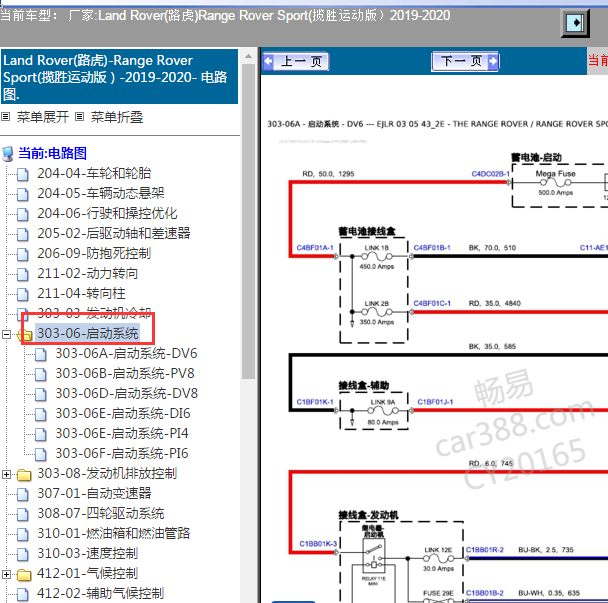Click connector label C1BB01R-2 in diagram
Screen dimensions: 608x603
point(485,550)
